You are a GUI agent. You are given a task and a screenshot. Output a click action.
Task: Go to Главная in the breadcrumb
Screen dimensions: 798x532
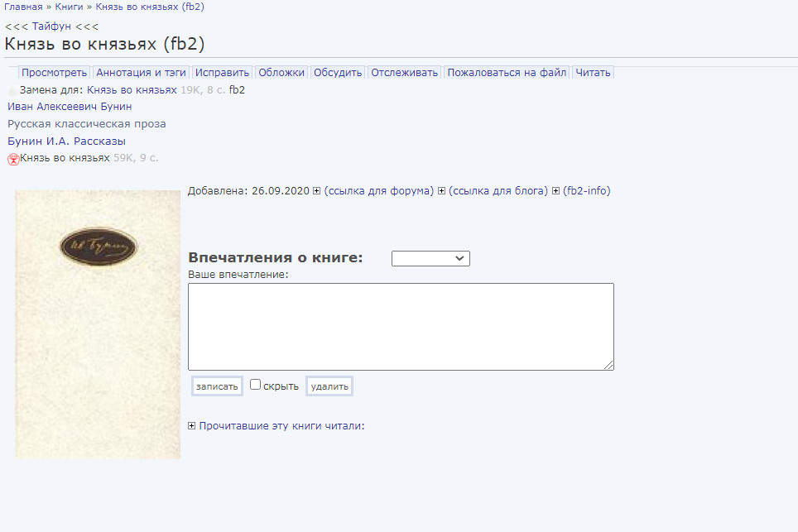point(23,7)
